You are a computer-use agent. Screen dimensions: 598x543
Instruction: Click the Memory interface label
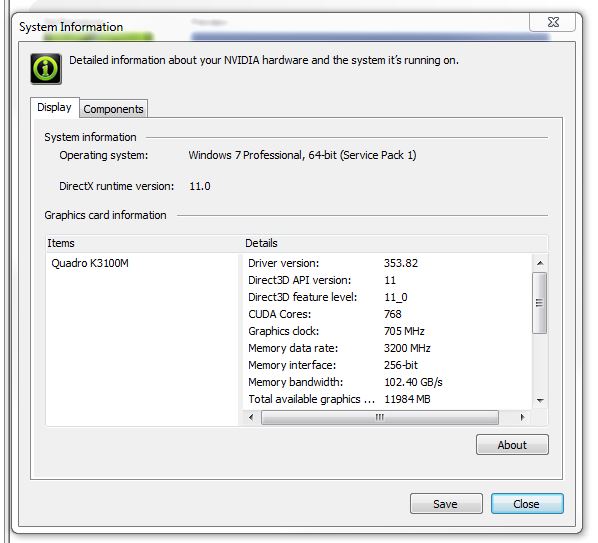292,365
